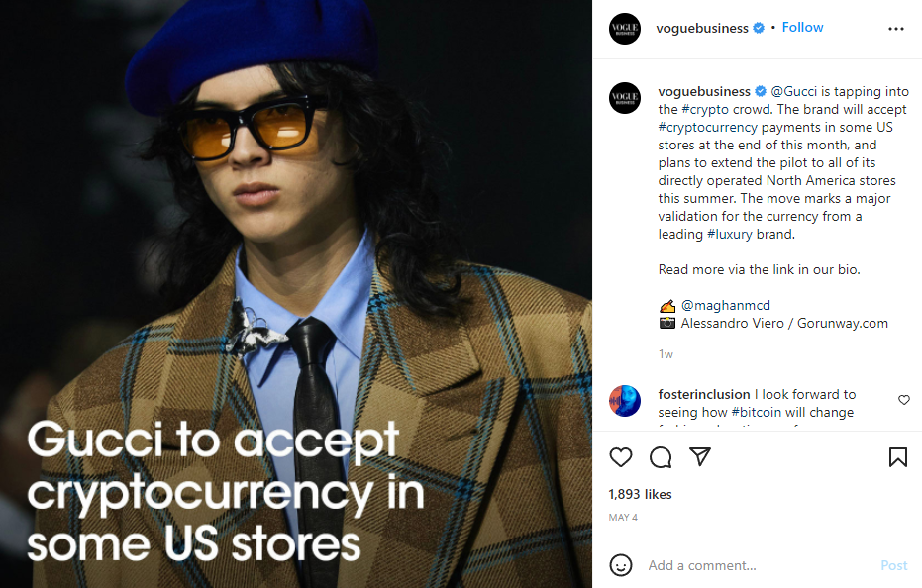View the 1,893 likes list

[x=640, y=495]
